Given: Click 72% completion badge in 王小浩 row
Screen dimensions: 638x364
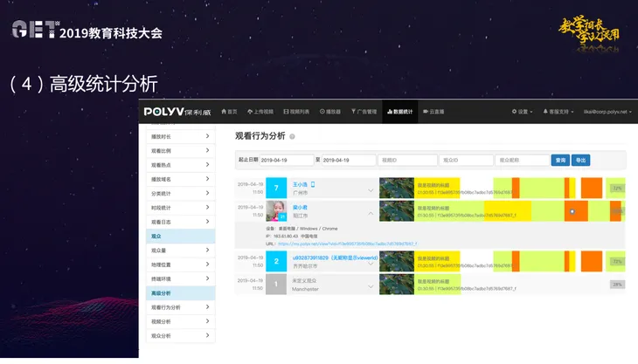Looking at the screenshot, I should click(x=617, y=188).
